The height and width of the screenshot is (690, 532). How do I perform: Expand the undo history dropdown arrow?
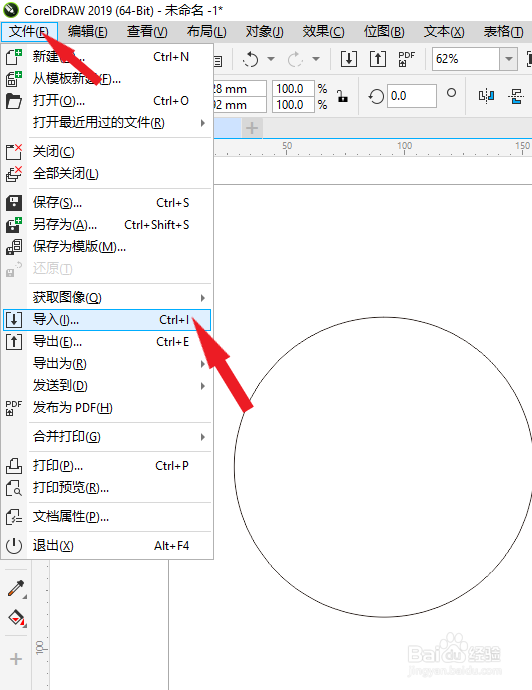click(x=271, y=59)
